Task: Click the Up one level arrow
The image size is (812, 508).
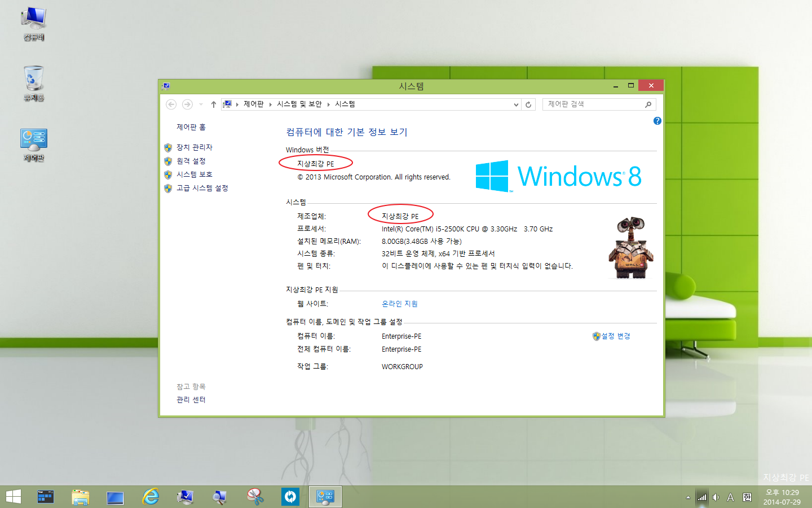Action: (x=214, y=104)
